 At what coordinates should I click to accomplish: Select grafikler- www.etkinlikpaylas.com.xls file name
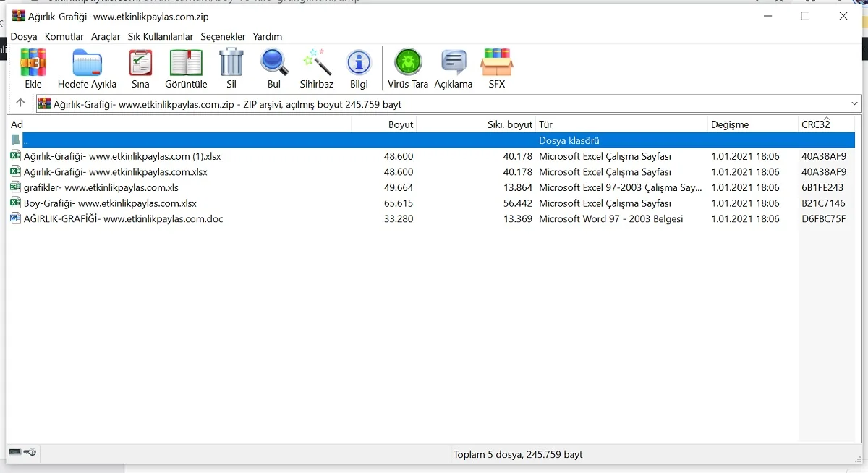tap(101, 187)
